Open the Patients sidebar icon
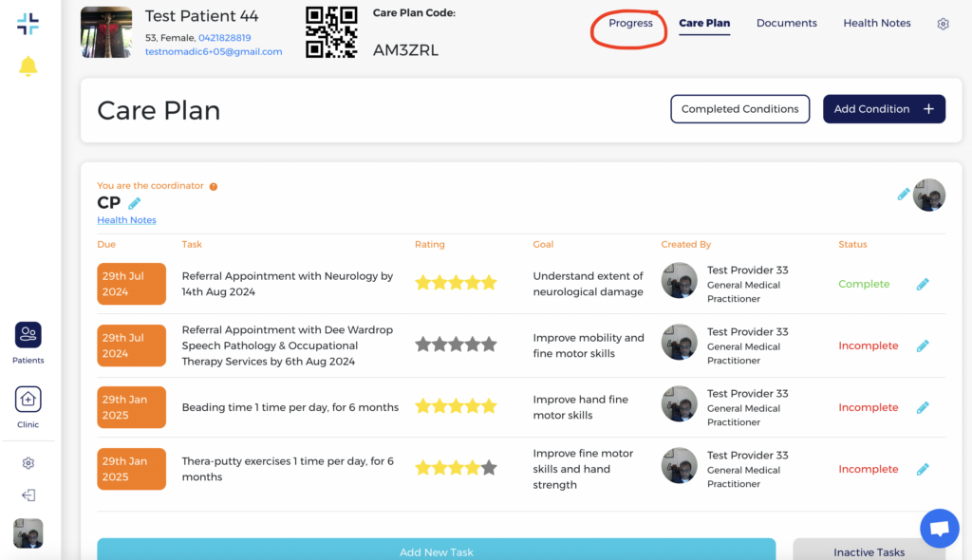 (x=28, y=335)
